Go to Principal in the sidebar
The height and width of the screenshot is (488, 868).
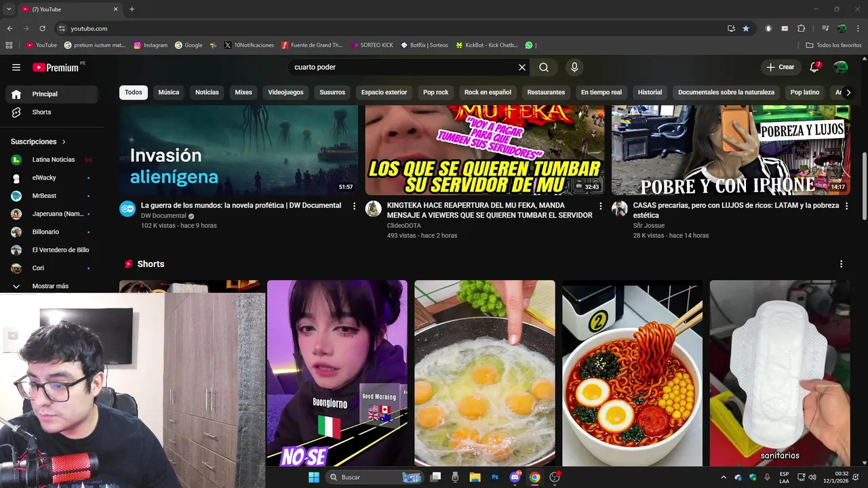tap(52, 94)
